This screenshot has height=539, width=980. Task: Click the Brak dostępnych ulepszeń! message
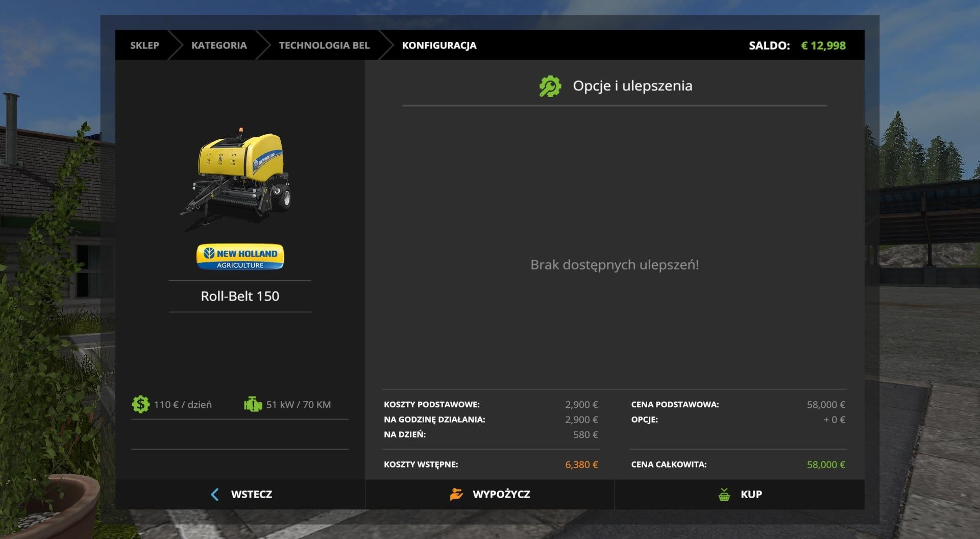coord(615,265)
